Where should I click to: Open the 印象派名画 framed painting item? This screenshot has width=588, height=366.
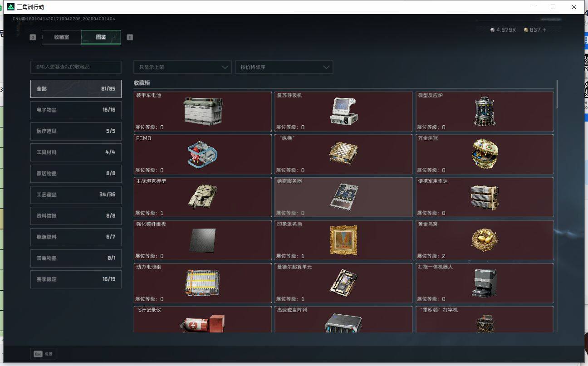click(343, 240)
